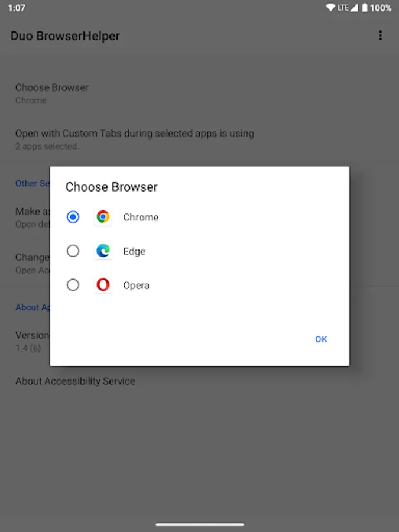This screenshot has height=532, width=399.
Task: Tap the bottom navigation gesture handle
Action: click(200, 524)
